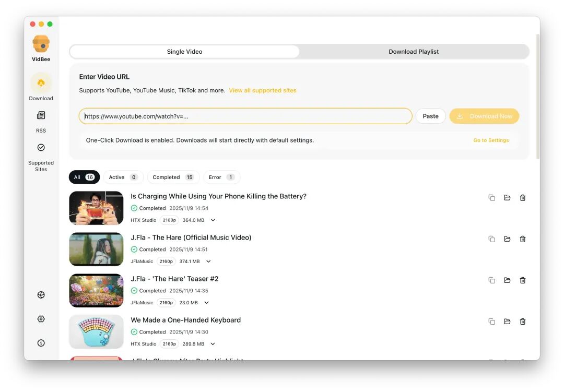The height and width of the screenshot is (392, 564).
Task: Click the Paste button
Action: (430, 116)
